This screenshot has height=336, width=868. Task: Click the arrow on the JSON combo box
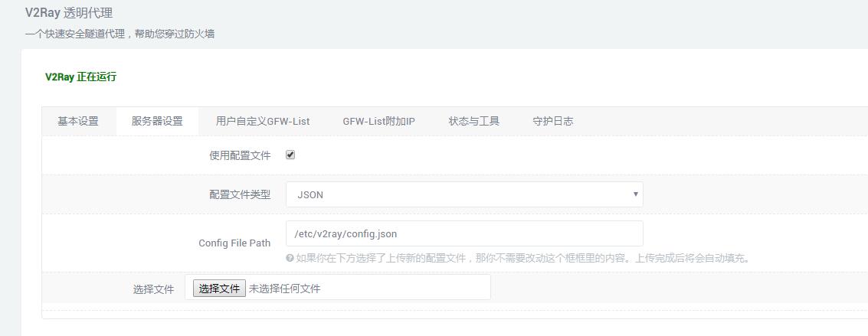point(635,194)
